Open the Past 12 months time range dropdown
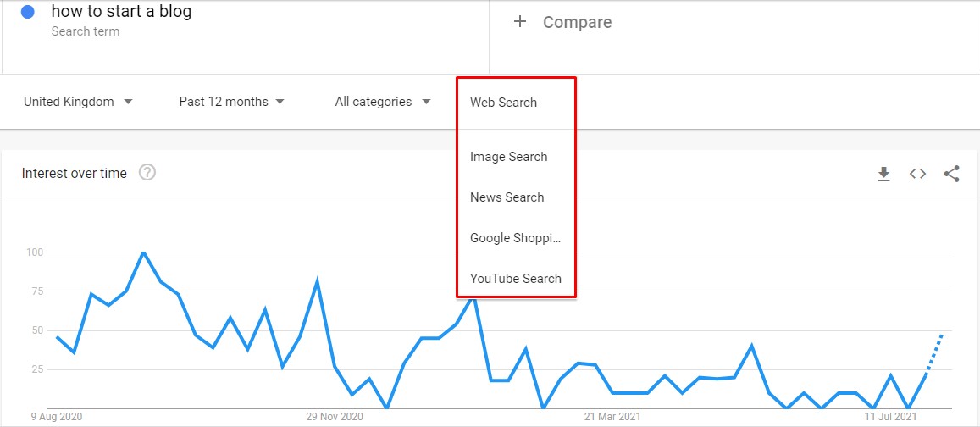This screenshot has height=427, width=980. [x=232, y=102]
